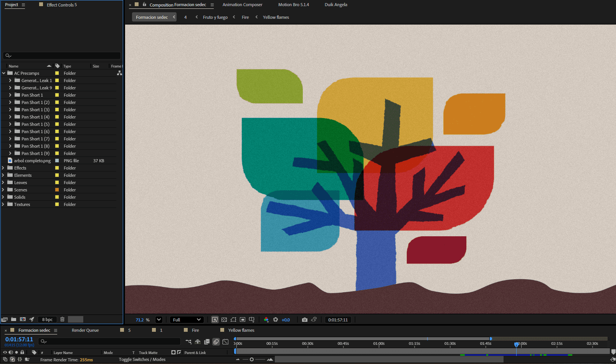Expand the Leaves folder
This screenshot has width=616, height=364.
pyautogui.click(x=3, y=183)
